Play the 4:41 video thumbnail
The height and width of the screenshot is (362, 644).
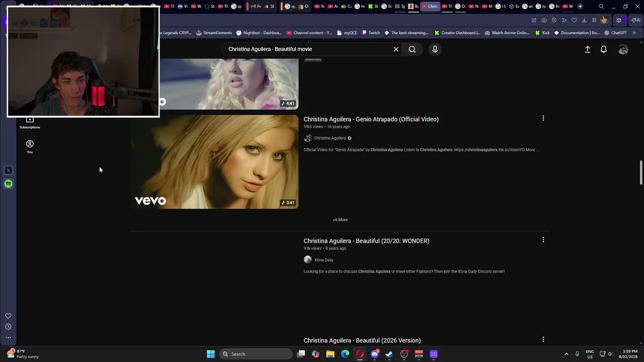click(229, 83)
